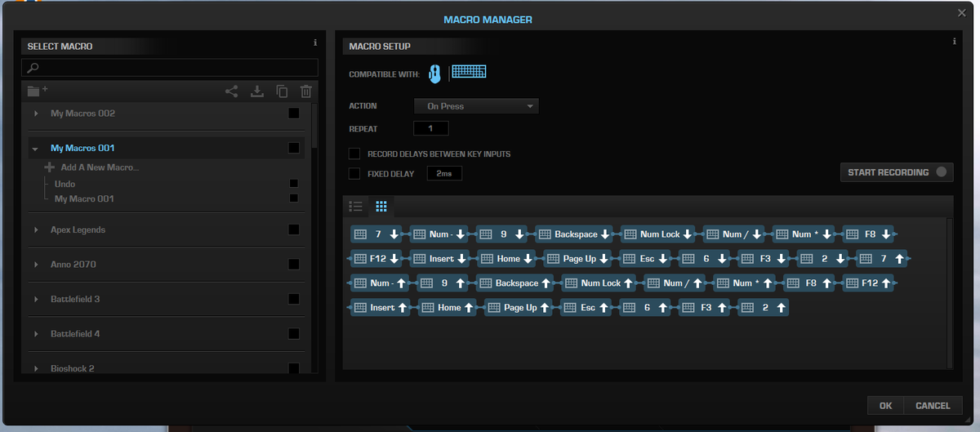This screenshot has height=432, width=980.
Task: Click the share macro icon
Action: point(232,91)
